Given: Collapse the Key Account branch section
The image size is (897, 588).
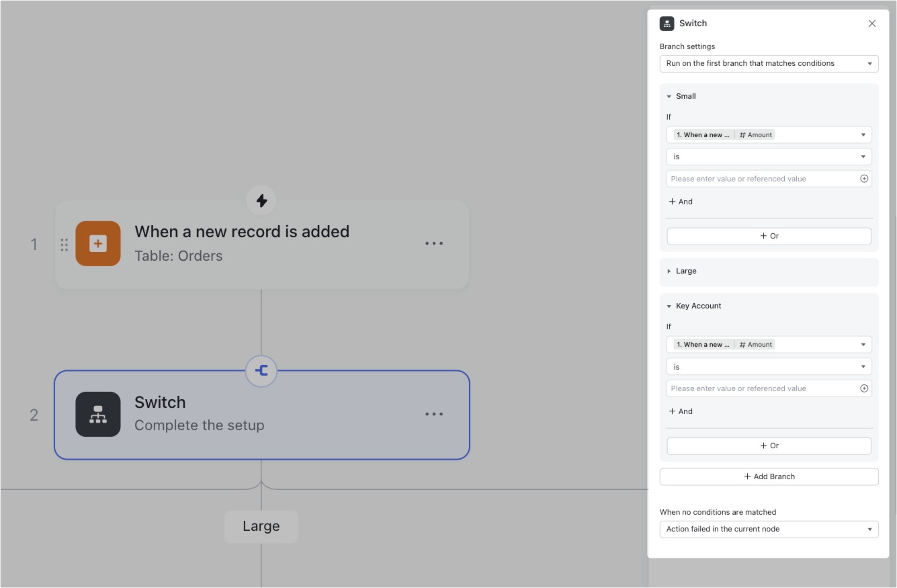Looking at the screenshot, I should coord(669,306).
